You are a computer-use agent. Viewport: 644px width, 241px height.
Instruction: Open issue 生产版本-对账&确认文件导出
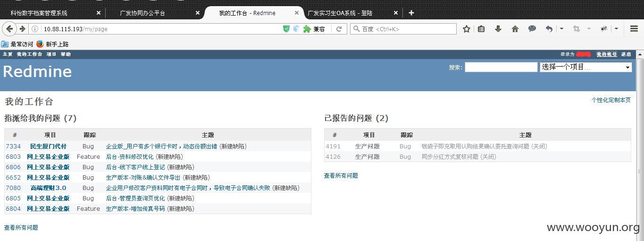point(143,178)
